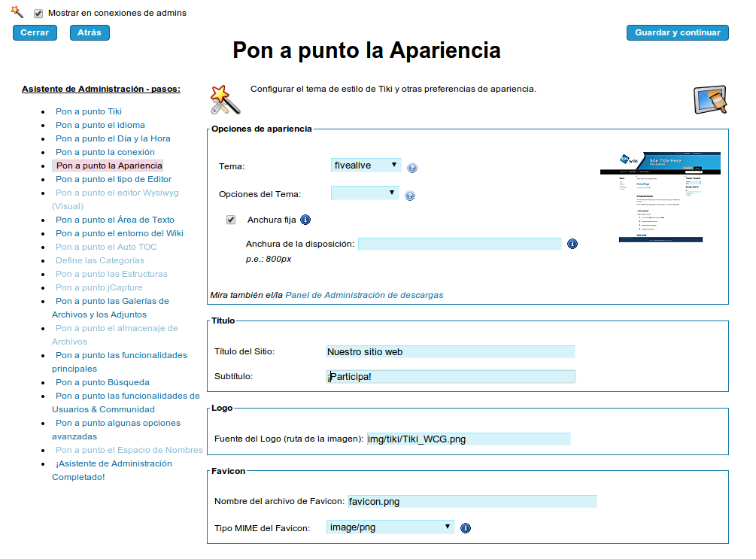Click help icon beside Opciones del Tema

[410, 196]
